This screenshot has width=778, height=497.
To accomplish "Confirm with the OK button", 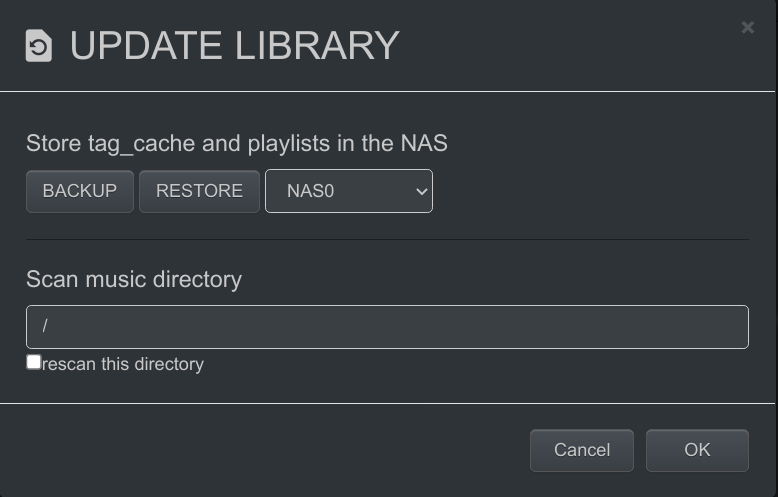I will coord(697,450).
